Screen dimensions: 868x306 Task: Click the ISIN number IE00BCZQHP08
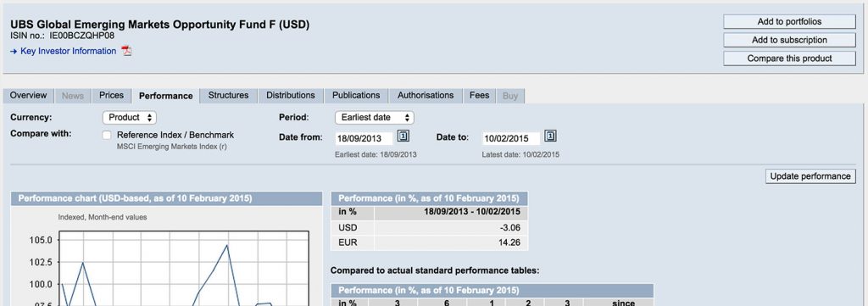pos(82,36)
